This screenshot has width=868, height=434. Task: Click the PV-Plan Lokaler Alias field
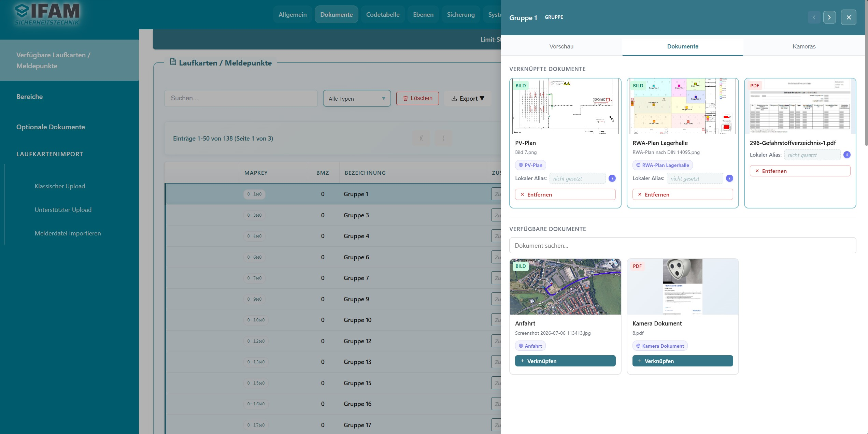click(x=578, y=178)
